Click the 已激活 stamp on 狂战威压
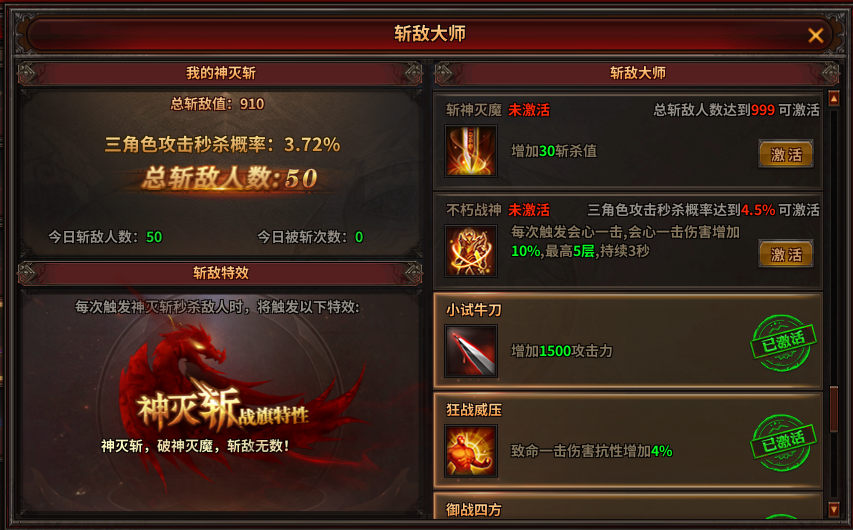Screen dimensions: 853x530 [x=783, y=443]
